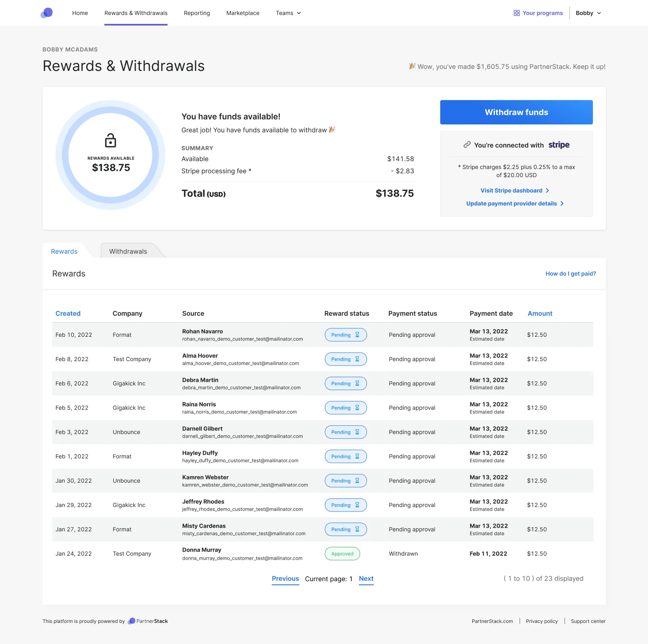Click Unbounce company in Darnell Gilbert row
The width and height of the screenshot is (648, 644).
pos(126,432)
